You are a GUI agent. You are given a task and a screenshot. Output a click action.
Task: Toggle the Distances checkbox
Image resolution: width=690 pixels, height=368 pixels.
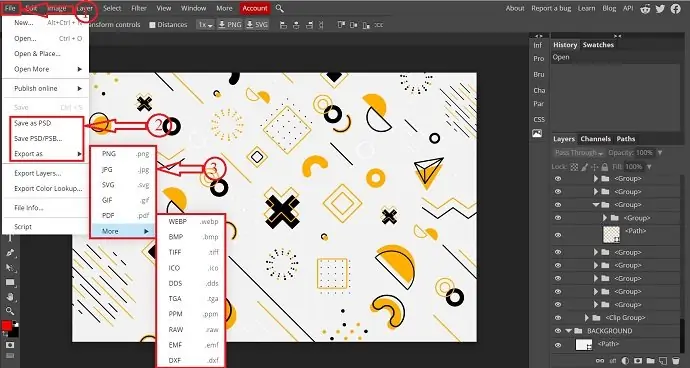[x=152, y=25]
